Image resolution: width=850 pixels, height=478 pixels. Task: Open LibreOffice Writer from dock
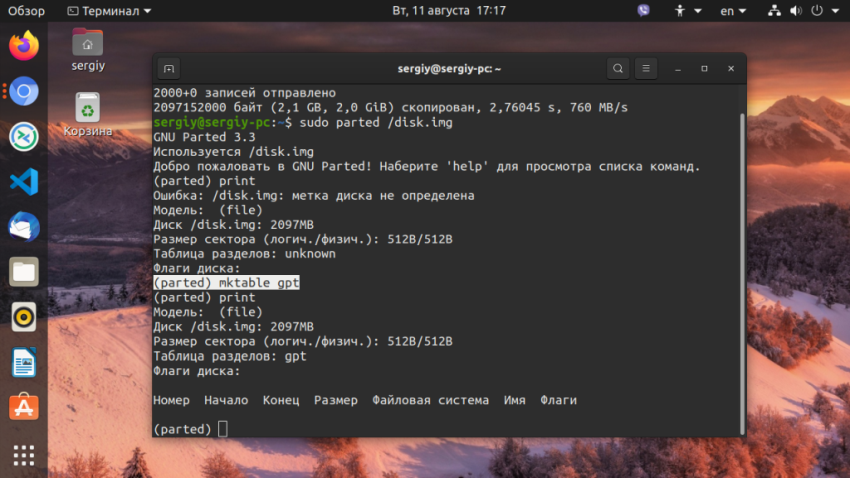[x=24, y=362]
